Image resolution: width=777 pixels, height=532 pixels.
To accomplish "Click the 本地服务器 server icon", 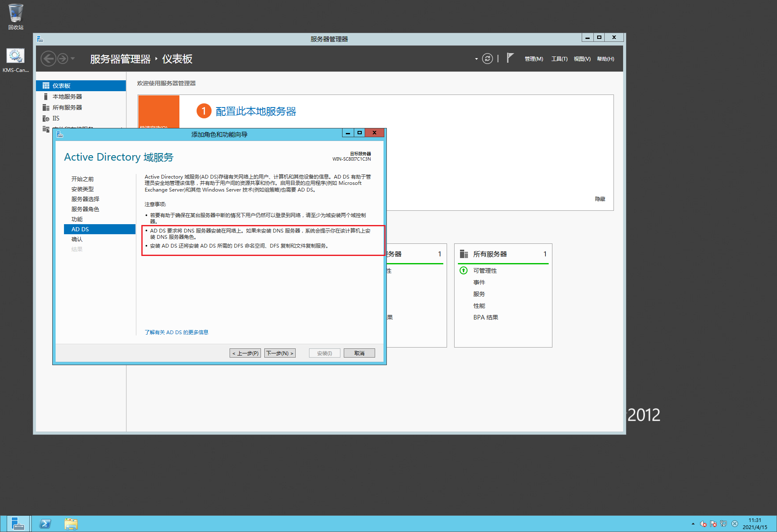I will point(46,97).
